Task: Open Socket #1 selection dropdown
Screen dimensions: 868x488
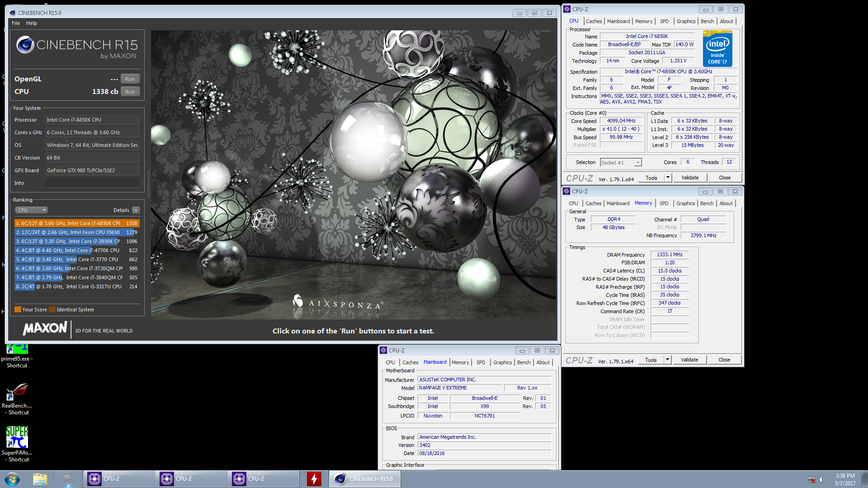Action: 621,163
